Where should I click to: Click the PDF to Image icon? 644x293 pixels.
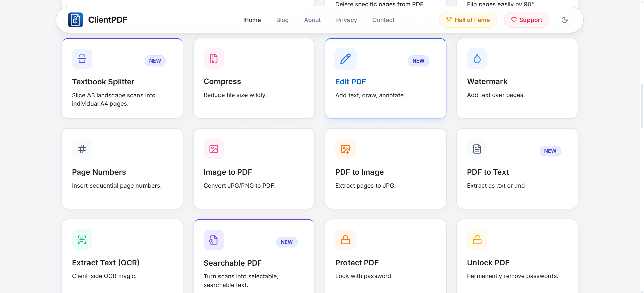pyautogui.click(x=345, y=149)
